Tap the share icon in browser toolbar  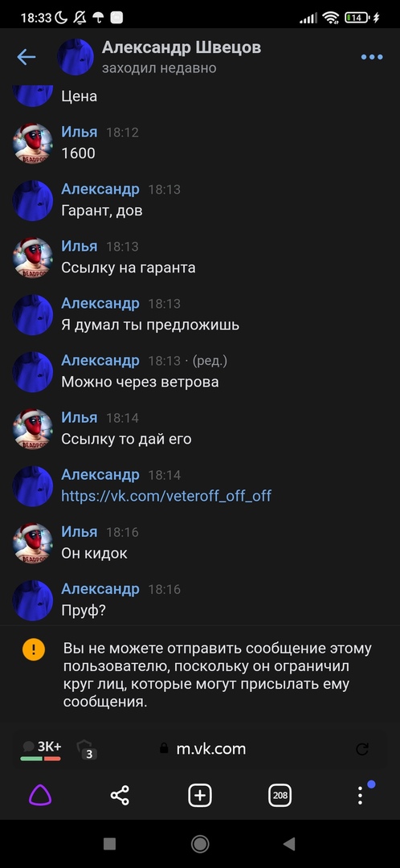click(120, 796)
